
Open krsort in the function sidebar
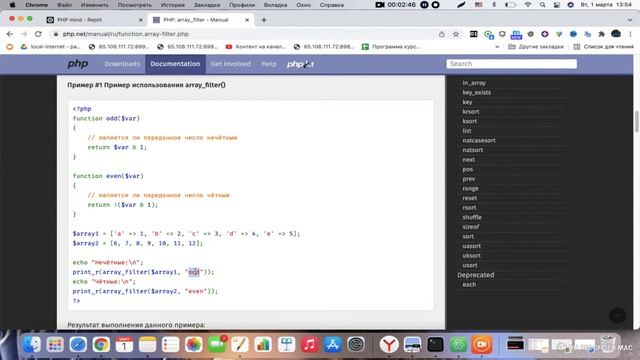pyautogui.click(x=471, y=111)
